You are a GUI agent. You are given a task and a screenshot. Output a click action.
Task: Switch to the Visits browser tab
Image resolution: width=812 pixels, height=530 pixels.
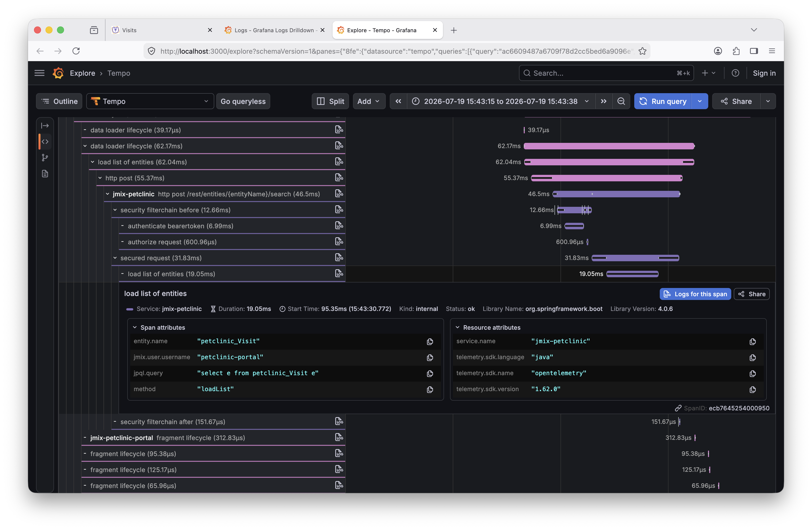(162, 30)
